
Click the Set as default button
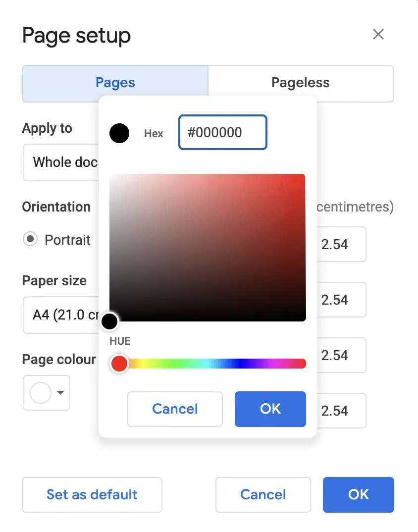(x=92, y=494)
